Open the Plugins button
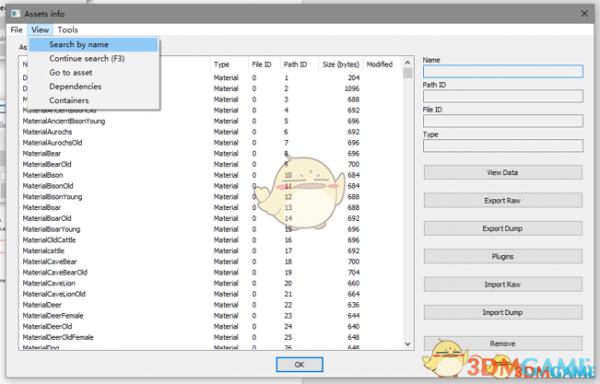 [x=503, y=256]
